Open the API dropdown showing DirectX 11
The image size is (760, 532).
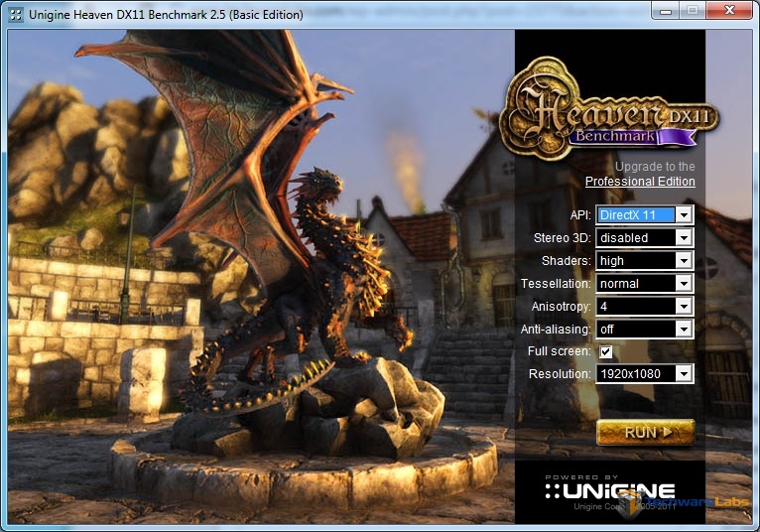[x=645, y=214]
